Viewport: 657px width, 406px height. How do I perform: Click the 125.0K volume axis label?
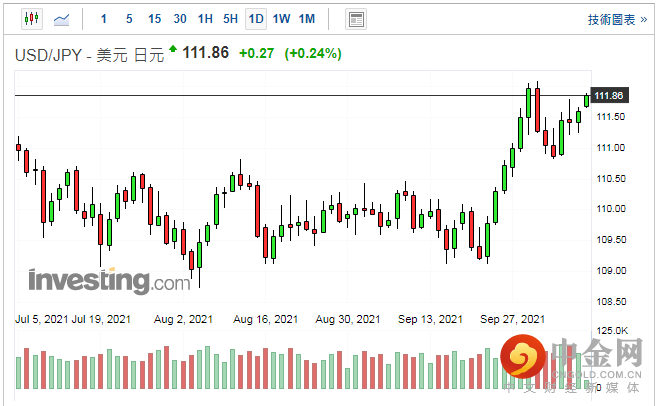coord(612,331)
